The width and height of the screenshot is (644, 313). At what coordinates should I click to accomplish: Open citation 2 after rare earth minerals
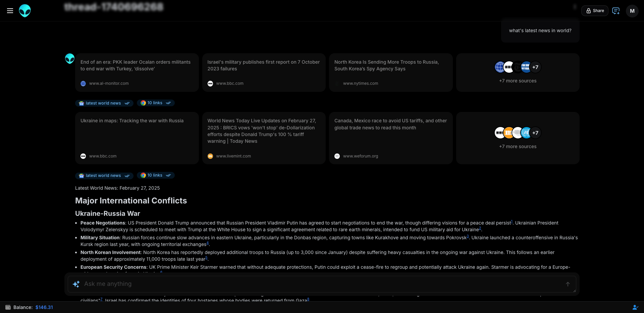480,228
